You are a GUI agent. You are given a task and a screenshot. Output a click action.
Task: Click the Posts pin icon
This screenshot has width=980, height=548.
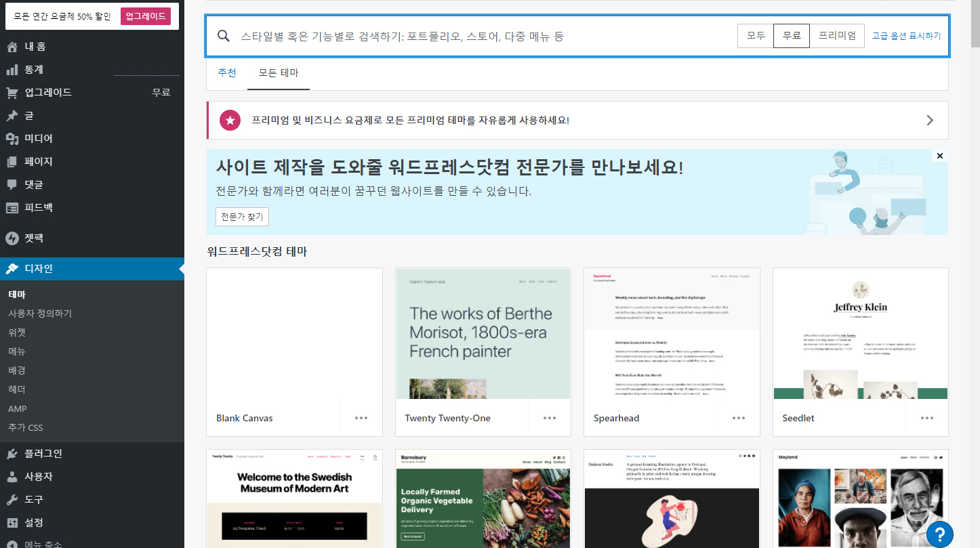click(12, 116)
